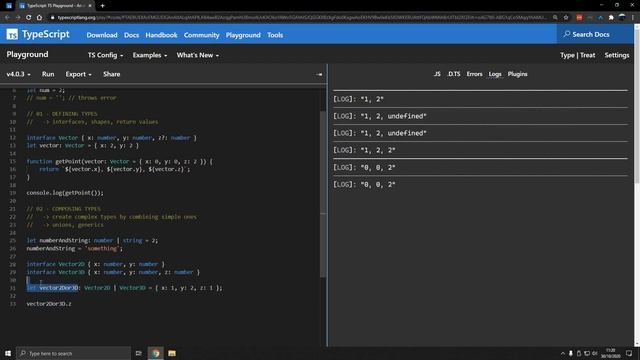Open the Windows Start menu
Screen dimensions: 640x360
[8, 353]
